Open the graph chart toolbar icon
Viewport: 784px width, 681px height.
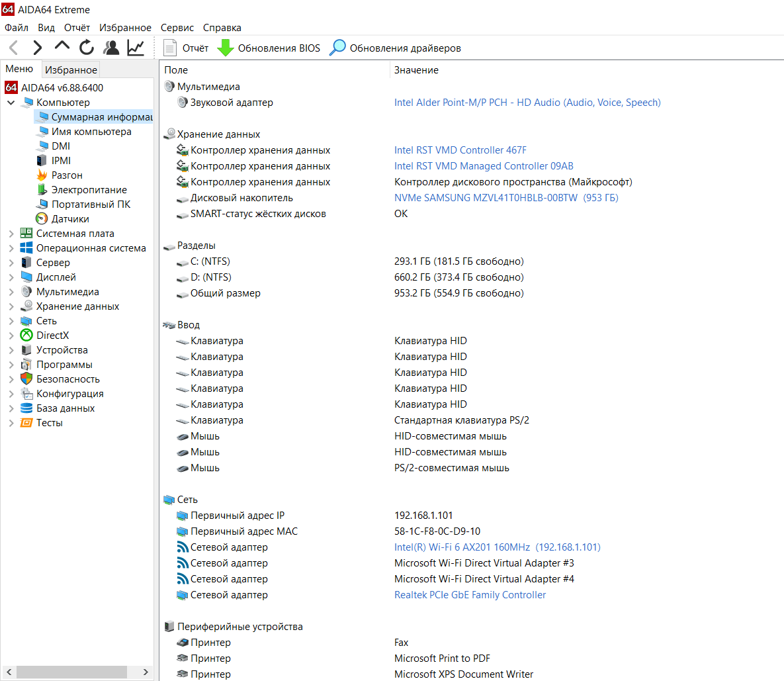tap(136, 48)
